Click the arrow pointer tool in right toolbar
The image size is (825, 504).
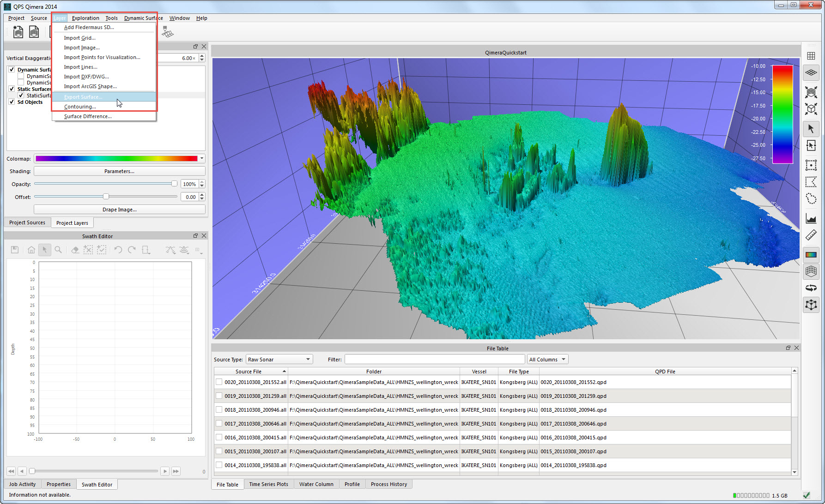coord(811,129)
